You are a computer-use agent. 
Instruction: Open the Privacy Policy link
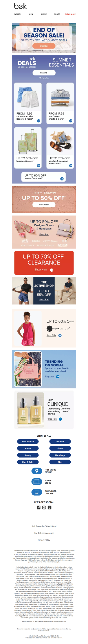pos(44,540)
